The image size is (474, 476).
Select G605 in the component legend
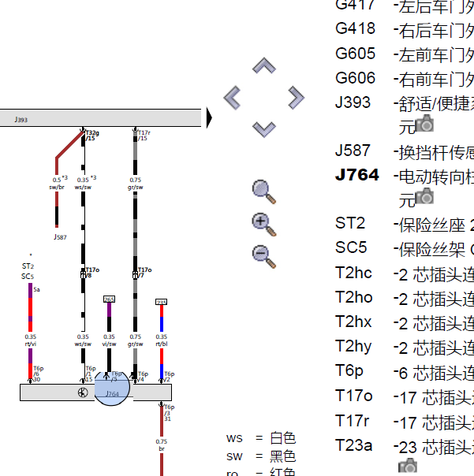[x=404, y=54]
